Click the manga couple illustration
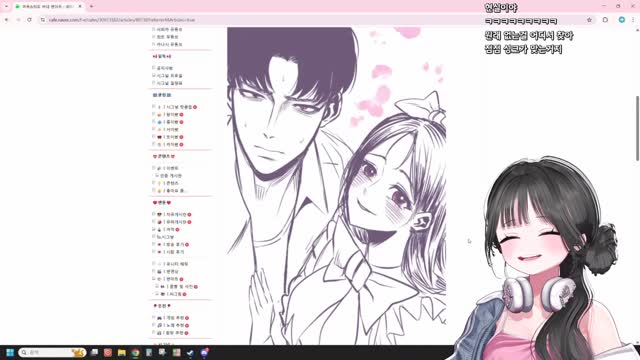The width and height of the screenshot is (640, 360). click(336, 186)
